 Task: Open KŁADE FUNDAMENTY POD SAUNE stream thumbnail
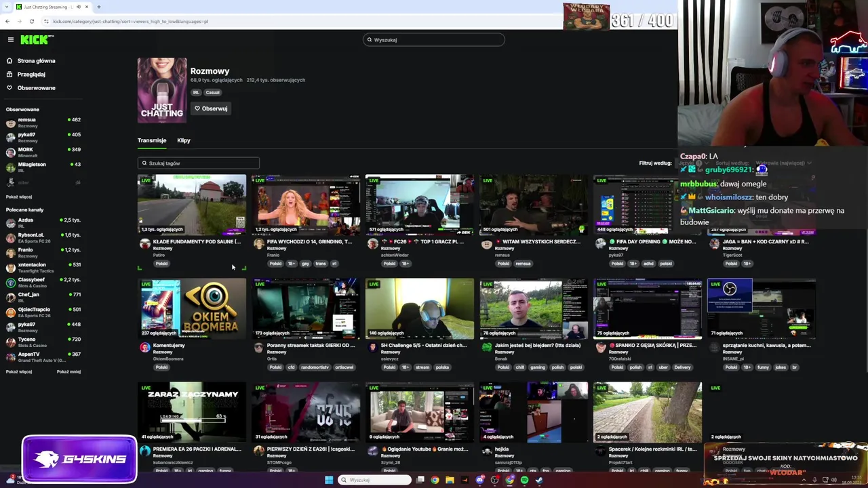point(192,205)
